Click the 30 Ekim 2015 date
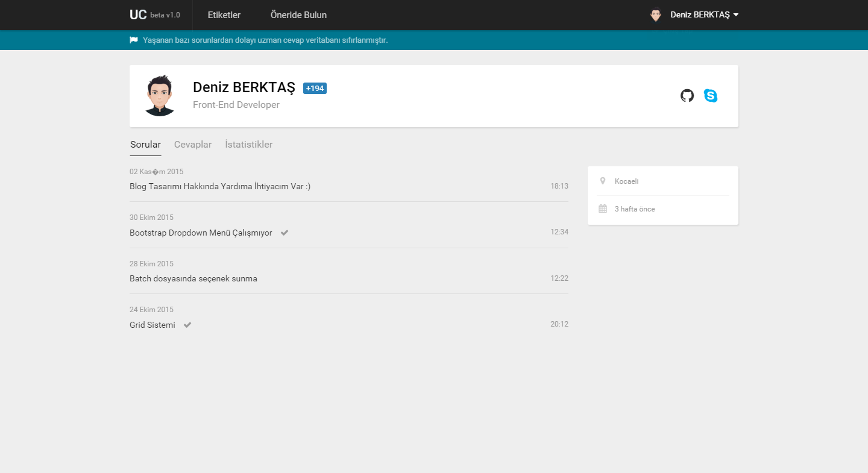The image size is (868, 473). pyautogui.click(x=151, y=218)
